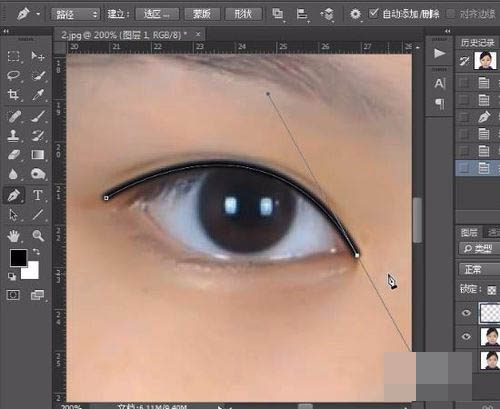Open path operations in options bar

pos(277,14)
